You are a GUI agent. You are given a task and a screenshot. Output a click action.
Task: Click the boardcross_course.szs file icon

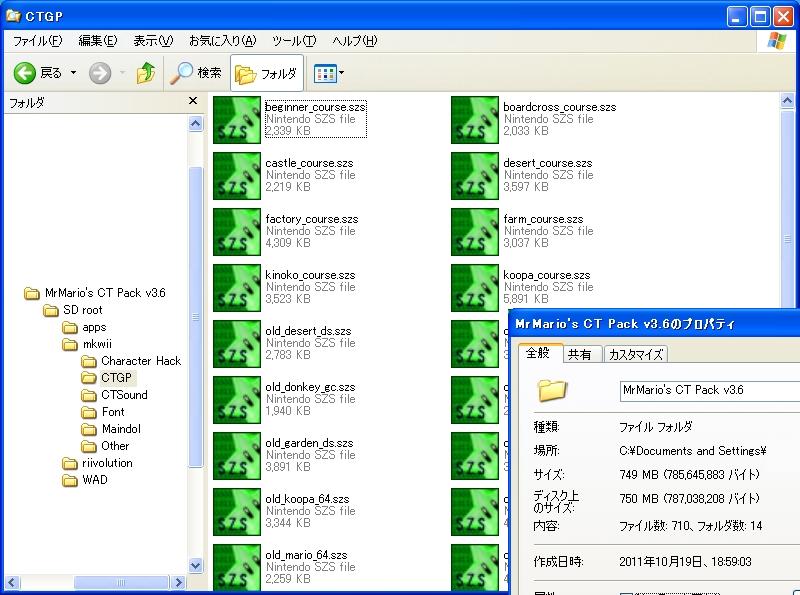coord(474,120)
